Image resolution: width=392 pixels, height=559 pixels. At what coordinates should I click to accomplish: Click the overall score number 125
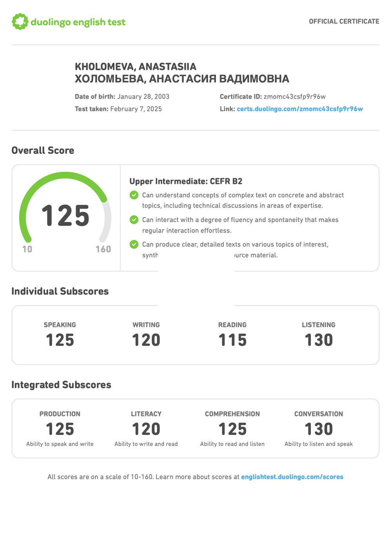(65, 216)
